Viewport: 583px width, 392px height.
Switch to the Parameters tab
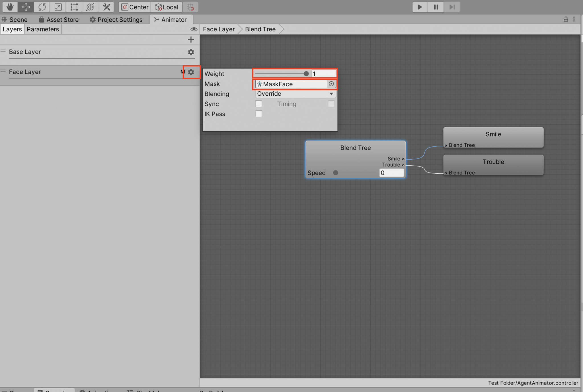pyautogui.click(x=42, y=29)
